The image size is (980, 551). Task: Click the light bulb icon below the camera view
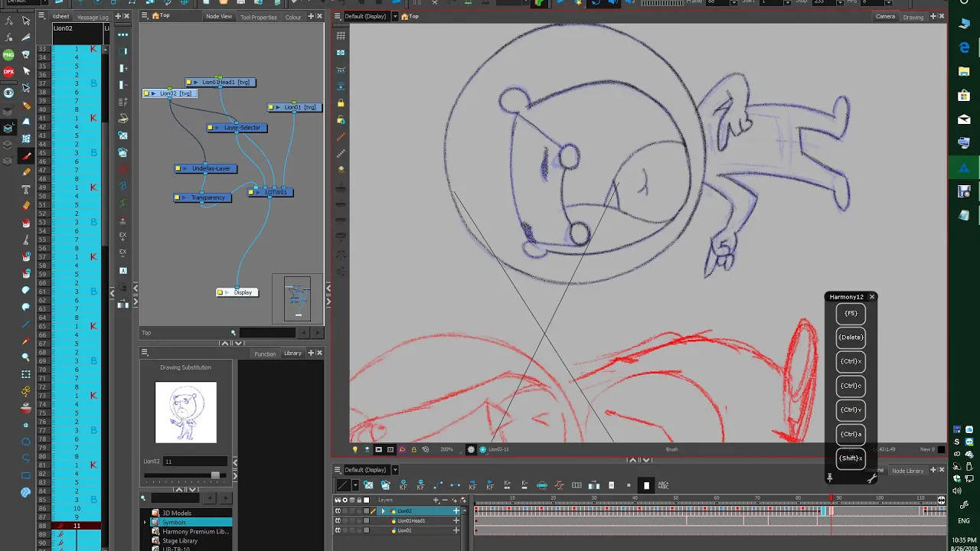click(354, 449)
